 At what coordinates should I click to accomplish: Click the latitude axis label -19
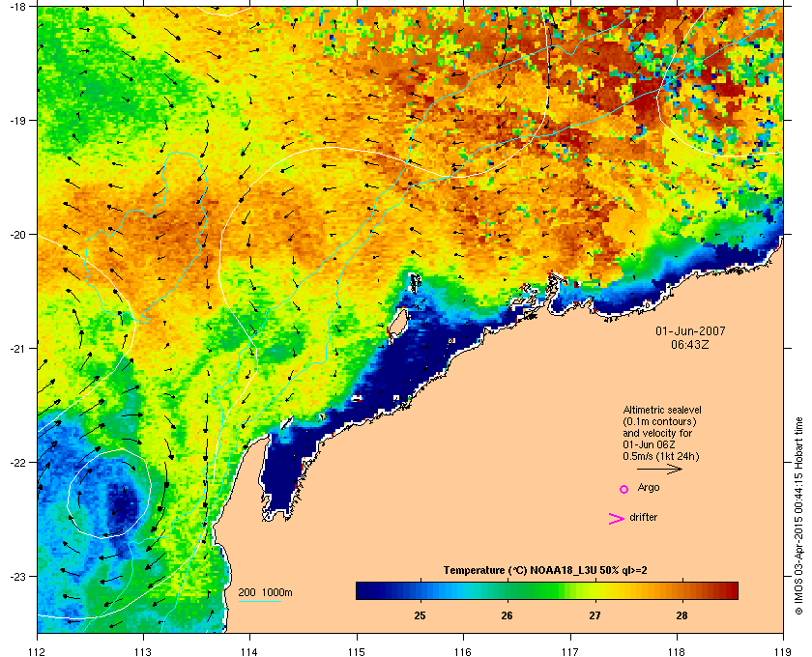coord(18,120)
